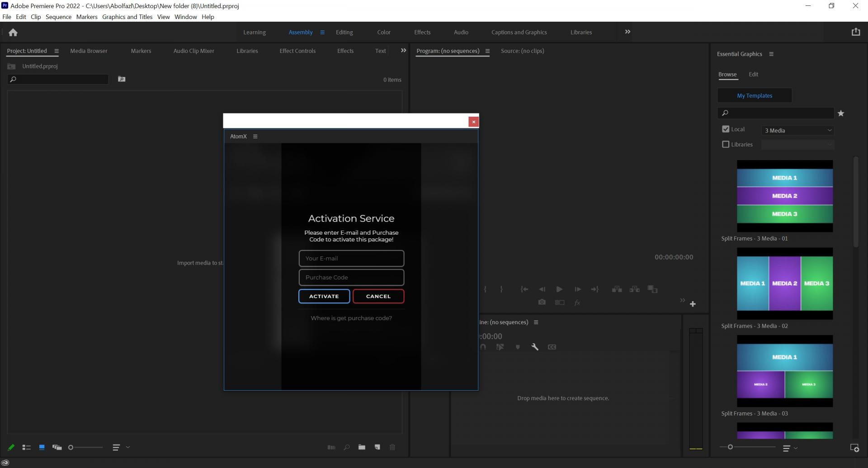Click Mark Out in Program monitor
The image size is (868, 468).
point(501,289)
